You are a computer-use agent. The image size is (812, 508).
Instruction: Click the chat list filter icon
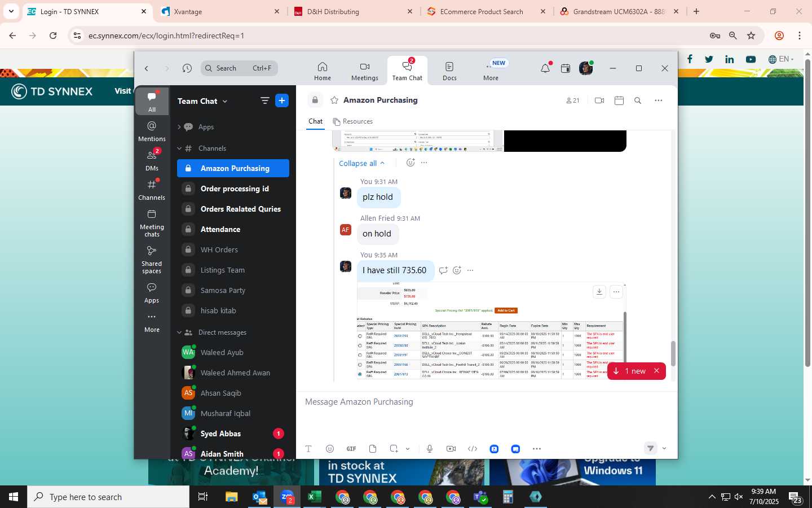point(264,100)
